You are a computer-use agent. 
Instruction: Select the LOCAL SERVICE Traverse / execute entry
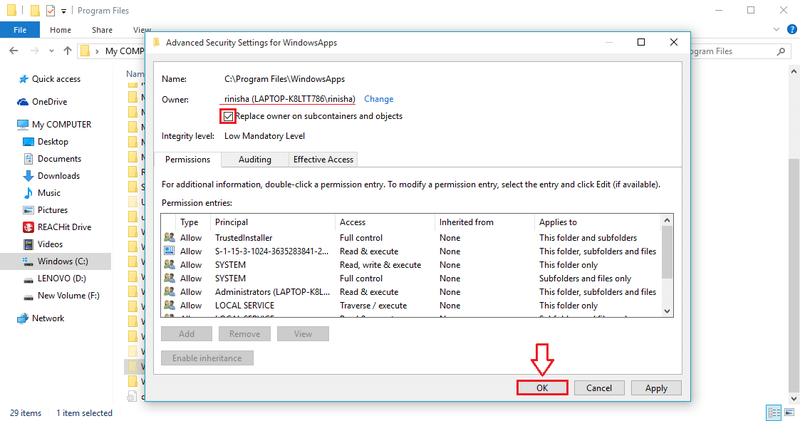411,305
